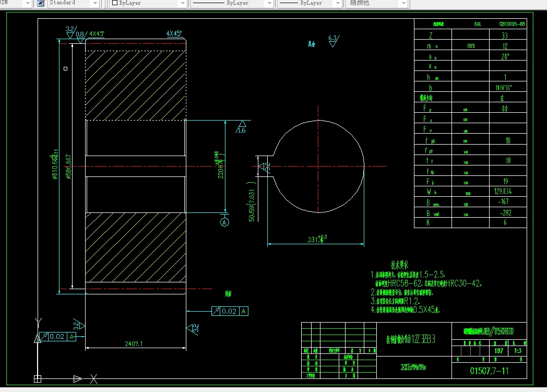The height and width of the screenshot is (392, 547).
Task: Select the 6.3 surface roughness symbol
Action: point(334,41)
